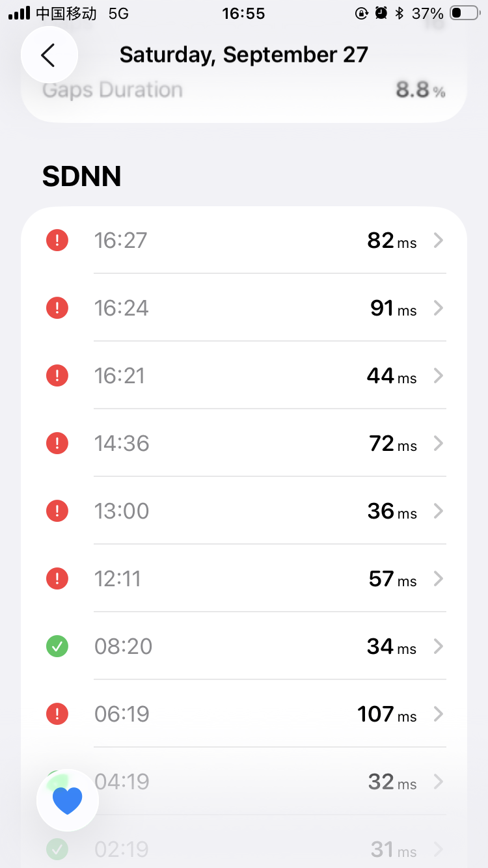The image size is (488, 868).
Task: Tap the warning icon beside 13:00
Action: coord(57,511)
